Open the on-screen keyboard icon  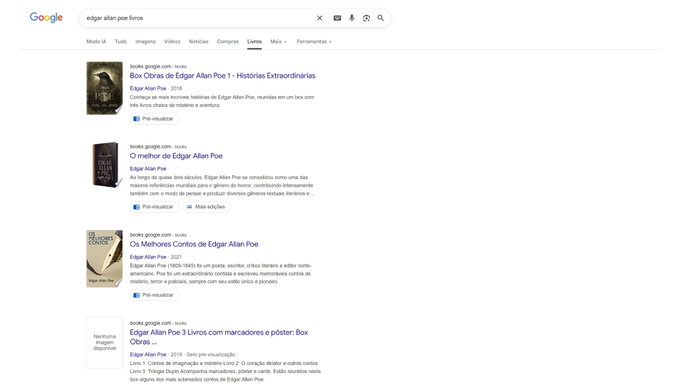pyautogui.click(x=337, y=18)
